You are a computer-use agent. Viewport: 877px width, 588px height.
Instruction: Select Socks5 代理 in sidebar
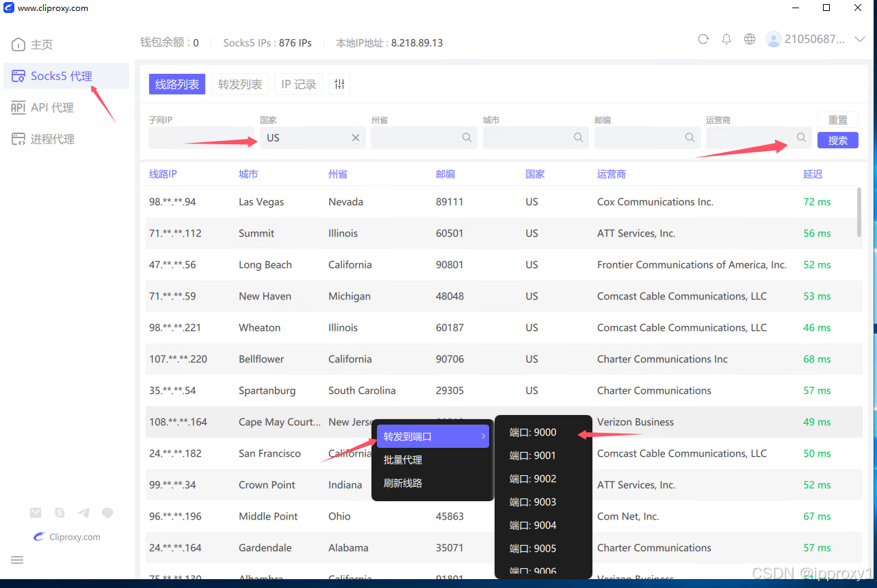click(66, 76)
